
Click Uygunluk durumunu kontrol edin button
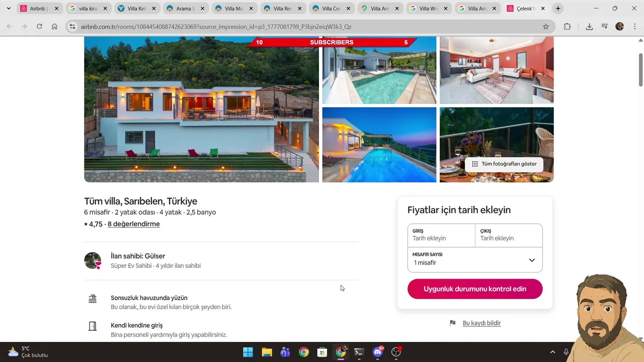pos(475,289)
